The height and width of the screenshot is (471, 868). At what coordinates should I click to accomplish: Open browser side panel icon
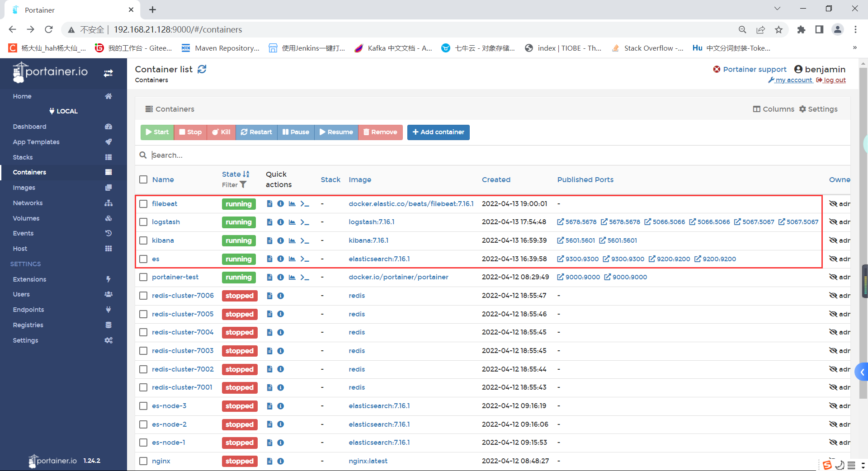pos(819,29)
